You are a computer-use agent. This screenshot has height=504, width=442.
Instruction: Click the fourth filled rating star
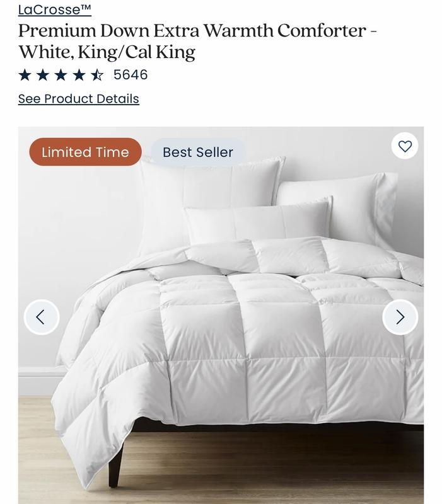tap(79, 75)
